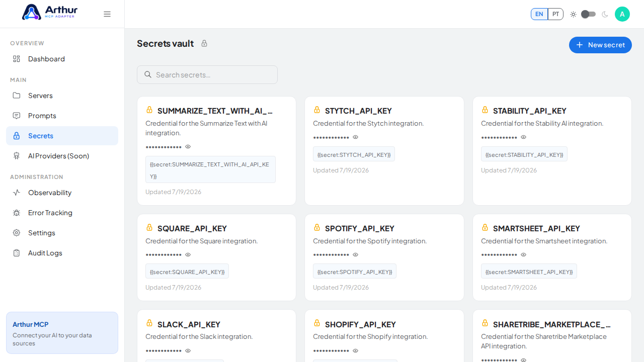This screenshot has height=362, width=644.
Task: Unmask the SHOPIFY_API_KEY value
Action: (356, 350)
